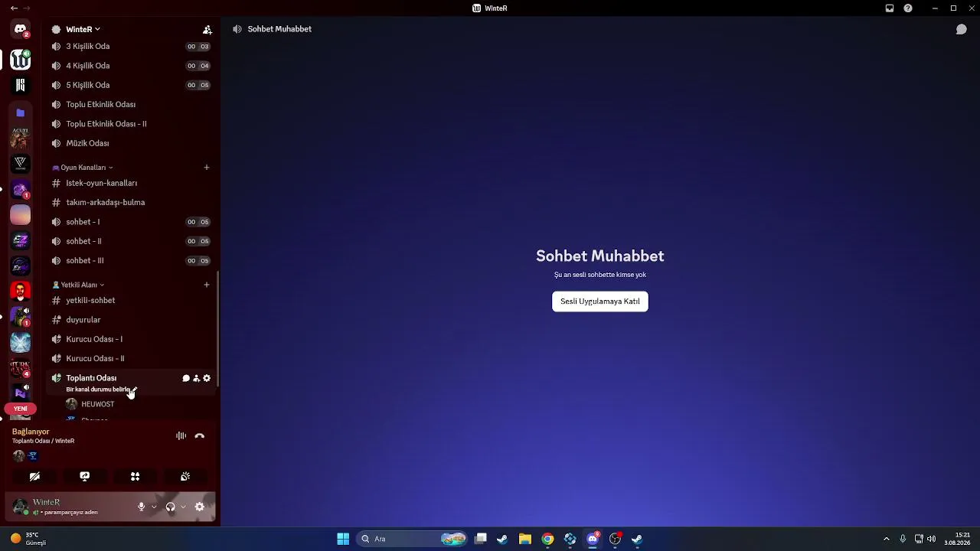The width and height of the screenshot is (980, 551).
Task: Open the takım-arkadaşı-bulma text channel
Action: (x=131, y=203)
